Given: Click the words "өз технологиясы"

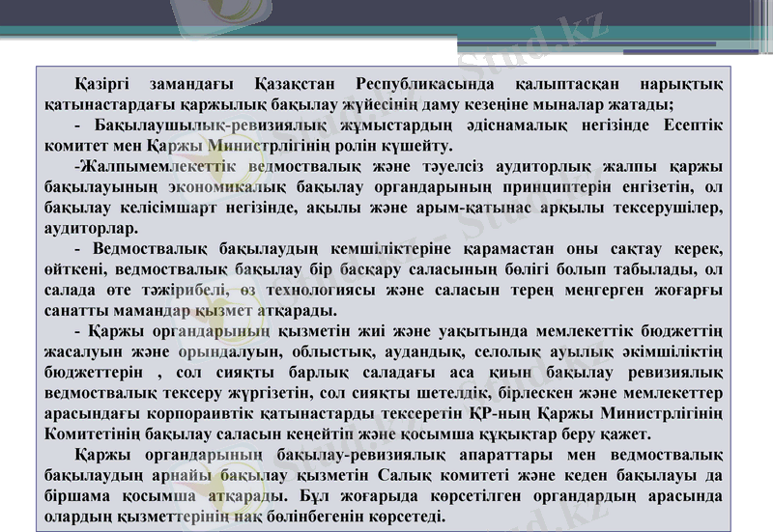Looking at the screenshot, I should (307, 290).
